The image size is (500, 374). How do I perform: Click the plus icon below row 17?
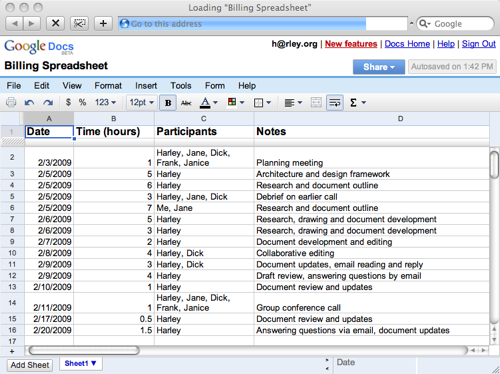12,351
